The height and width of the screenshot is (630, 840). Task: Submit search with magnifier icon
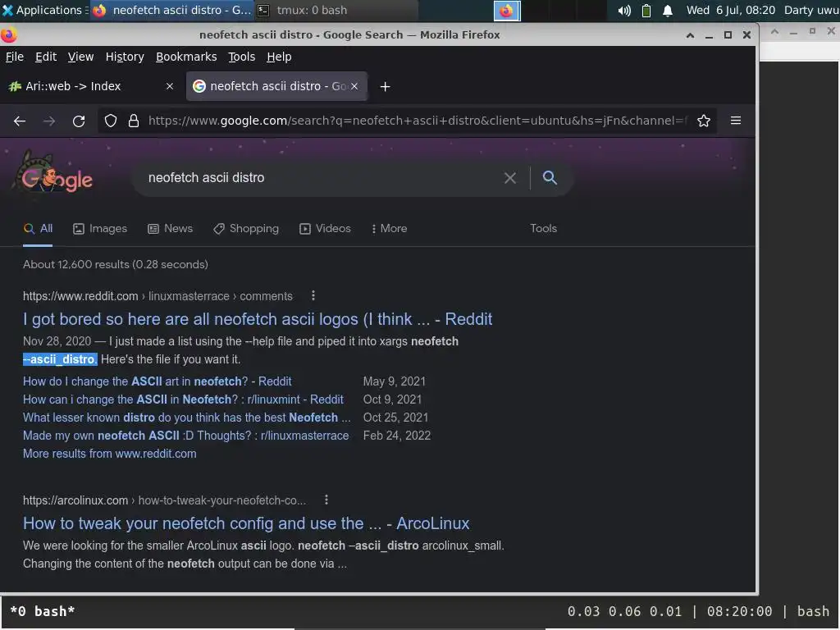point(550,178)
